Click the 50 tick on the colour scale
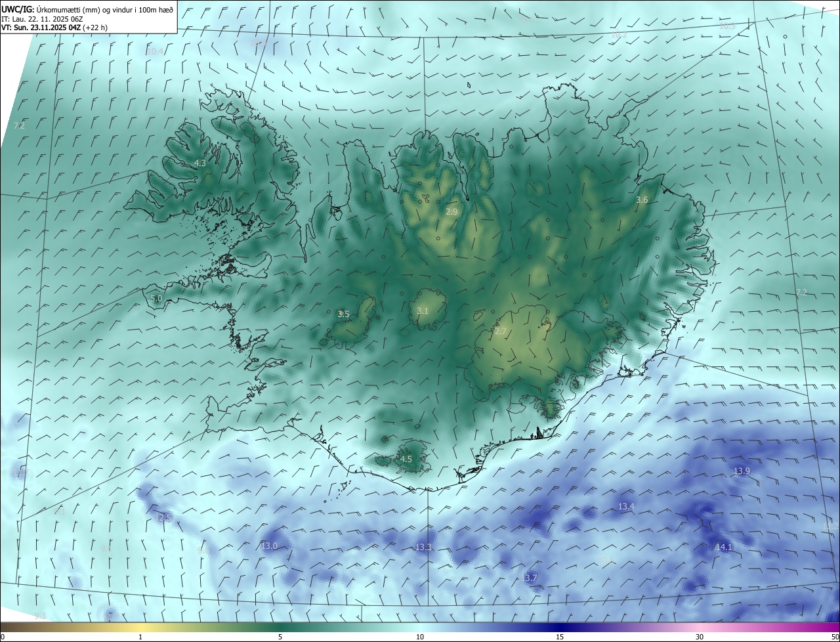The width and height of the screenshot is (840, 642). click(835, 637)
